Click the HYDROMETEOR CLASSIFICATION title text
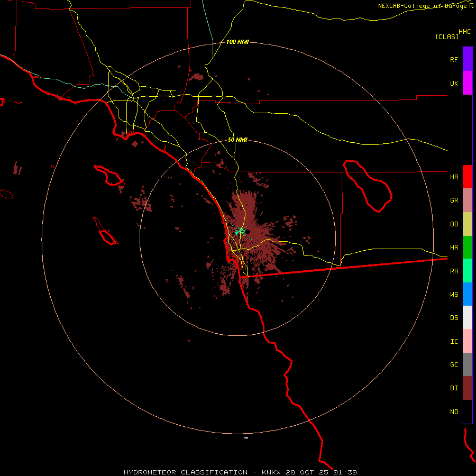Image resolution: width=476 pixels, height=476 pixels. tap(186, 472)
